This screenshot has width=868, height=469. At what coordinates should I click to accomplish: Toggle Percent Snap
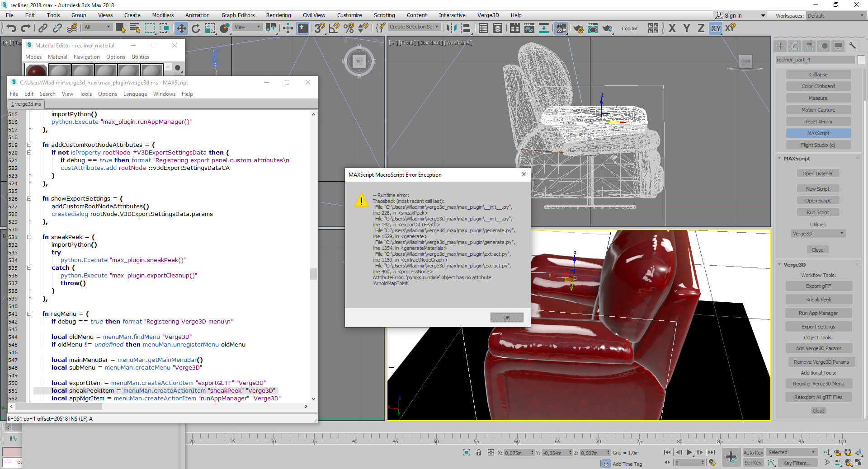coord(349,28)
